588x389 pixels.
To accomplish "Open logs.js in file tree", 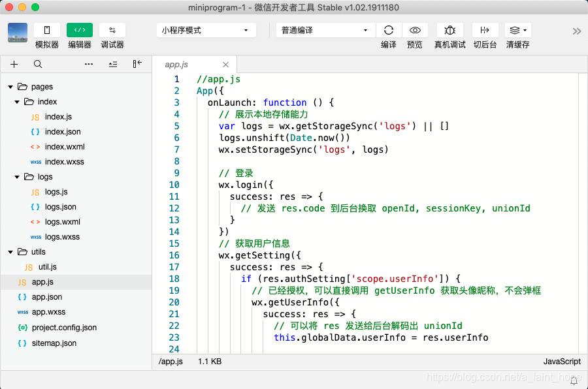I will (x=76, y=192).
